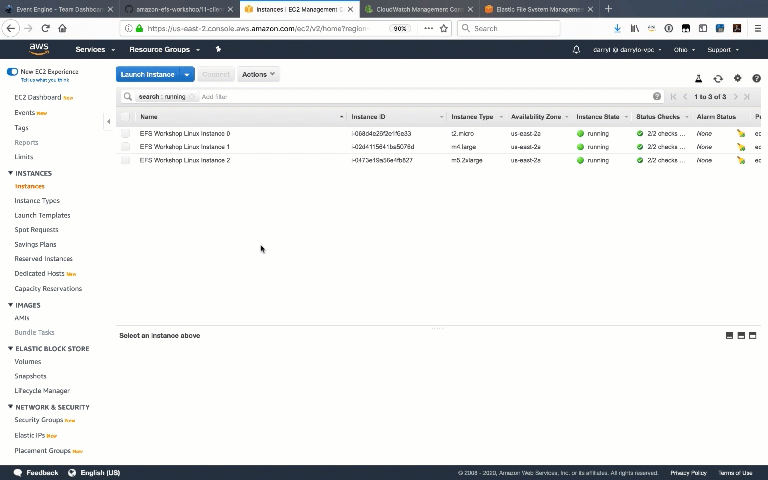Click the Feedback button in footer

(x=36, y=473)
